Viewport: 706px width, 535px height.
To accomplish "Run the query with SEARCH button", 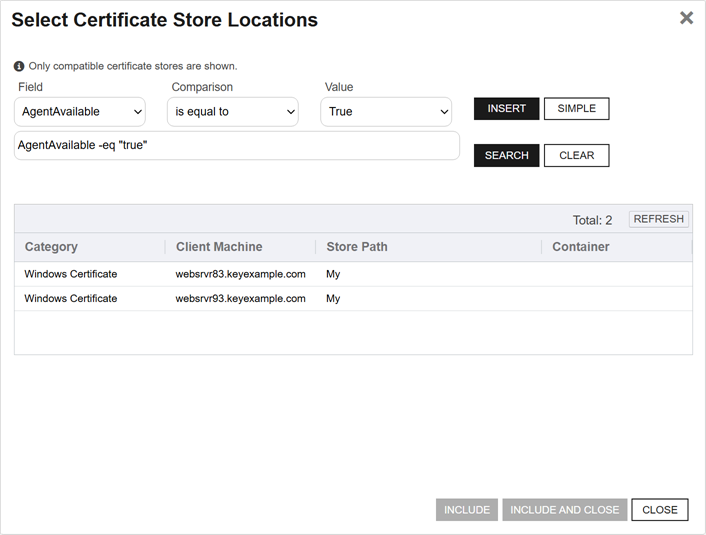I will pos(506,156).
